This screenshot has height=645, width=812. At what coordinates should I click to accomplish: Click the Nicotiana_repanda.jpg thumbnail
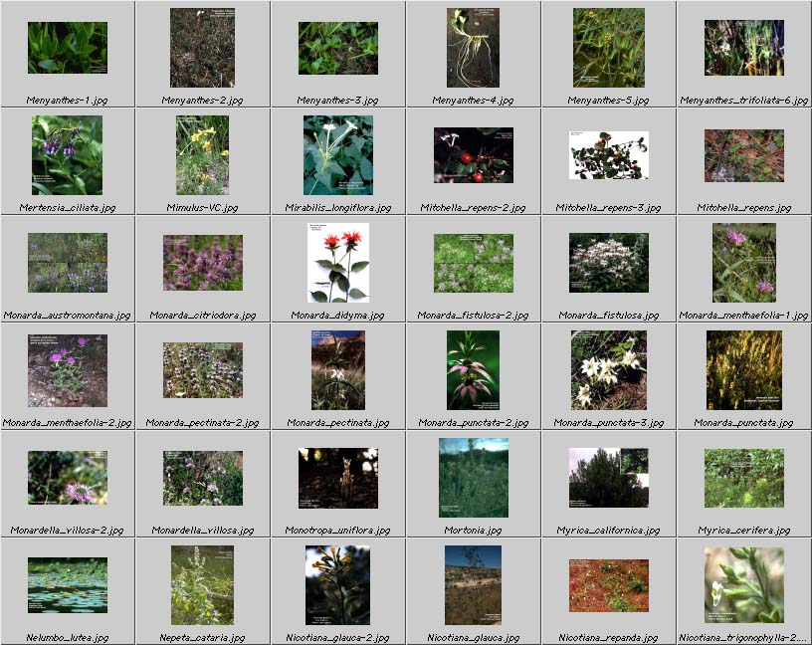[x=608, y=584]
